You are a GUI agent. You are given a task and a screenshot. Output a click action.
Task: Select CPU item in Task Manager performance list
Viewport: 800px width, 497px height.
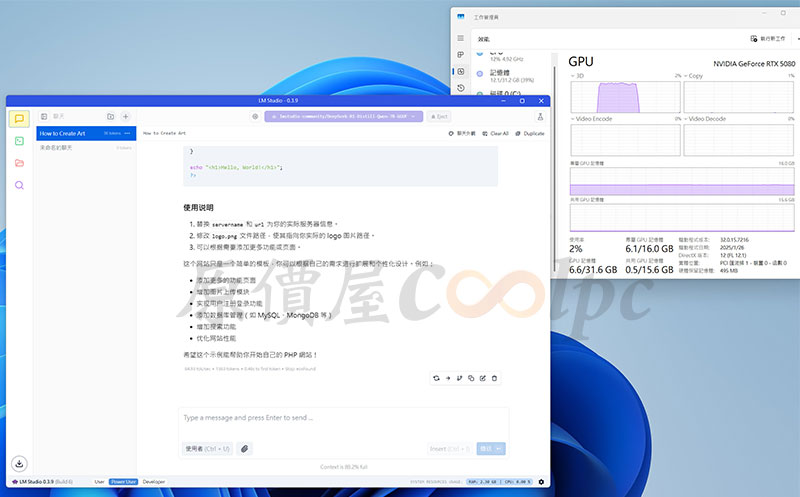(x=513, y=56)
